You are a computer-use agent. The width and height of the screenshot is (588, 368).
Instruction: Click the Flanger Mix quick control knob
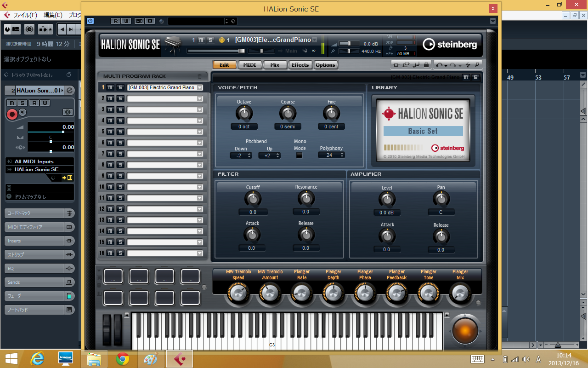click(460, 293)
